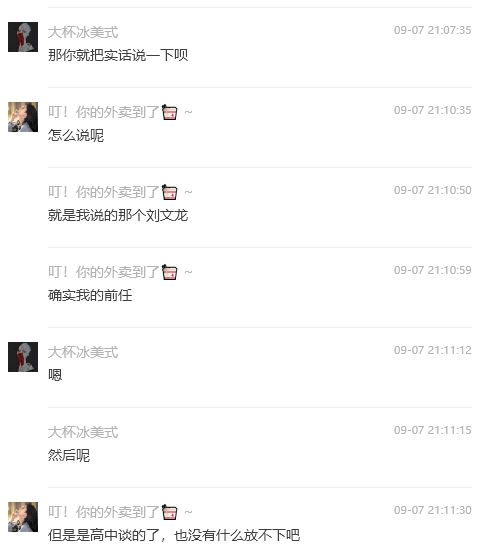The width and height of the screenshot is (477, 550).
Task: Click takeout box emoji above 就是我说的那个刘文龙
Action: coord(169,192)
